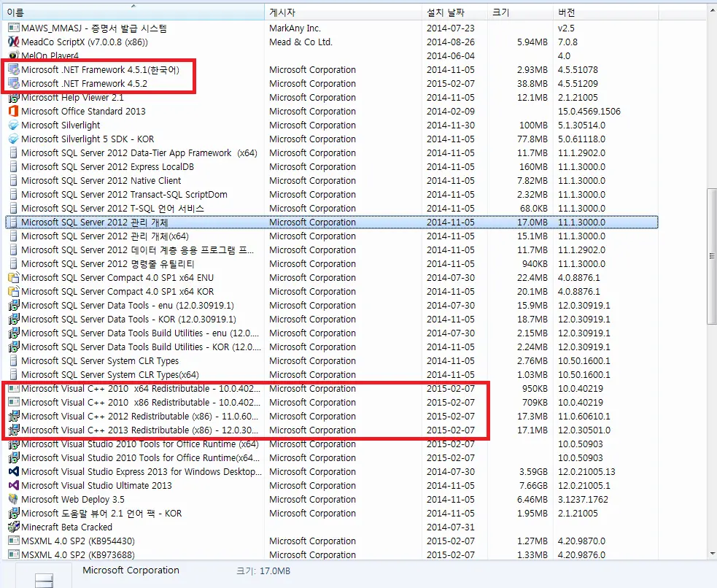Select Microsoft SQL Server 2012 T-SQL 언어 서비스
This screenshot has height=588, width=717.
[x=332, y=209]
